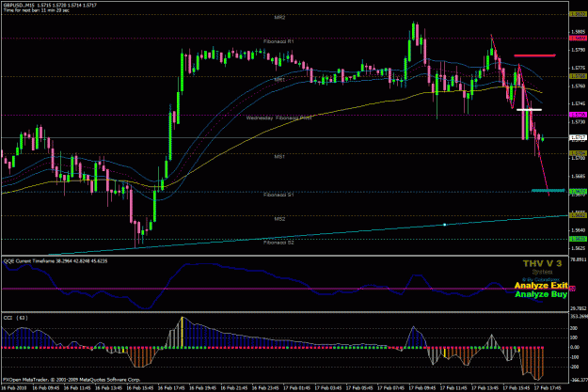The height and width of the screenshot is (392, 588).
Task: Click the 0.00 level on CCI axis
Action: pos(575,348)
